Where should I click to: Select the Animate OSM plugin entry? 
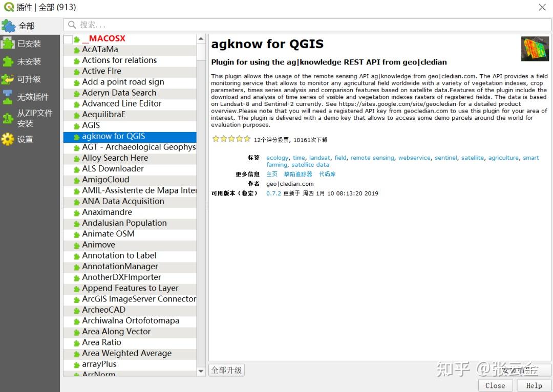click(x=109, y=234)
